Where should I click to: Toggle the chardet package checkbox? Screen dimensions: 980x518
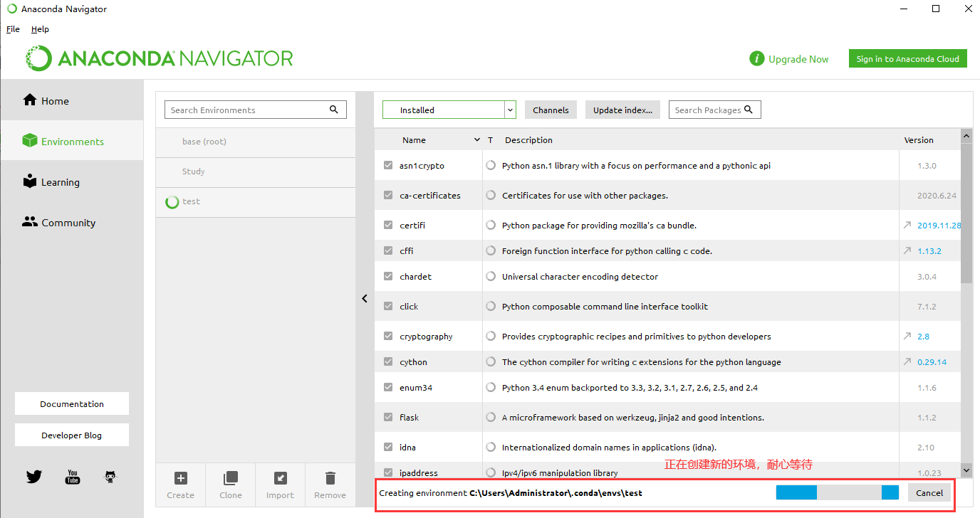(388, 276)
